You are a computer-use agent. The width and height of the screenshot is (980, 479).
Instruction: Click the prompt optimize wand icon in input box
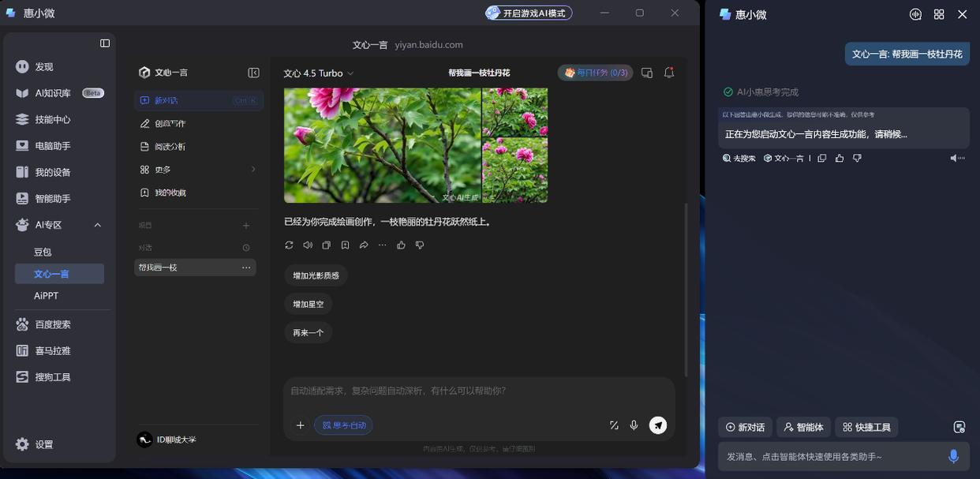(x=614, y=425)
